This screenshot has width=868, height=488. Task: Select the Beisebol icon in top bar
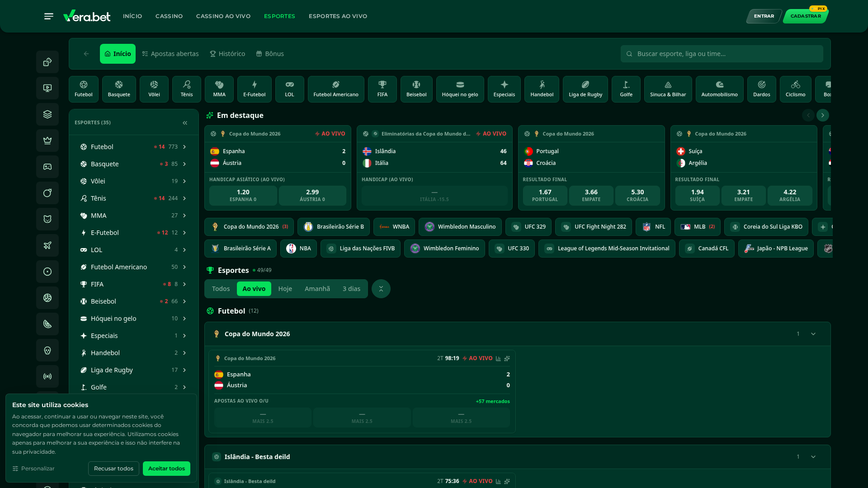[x=416, y=89]
